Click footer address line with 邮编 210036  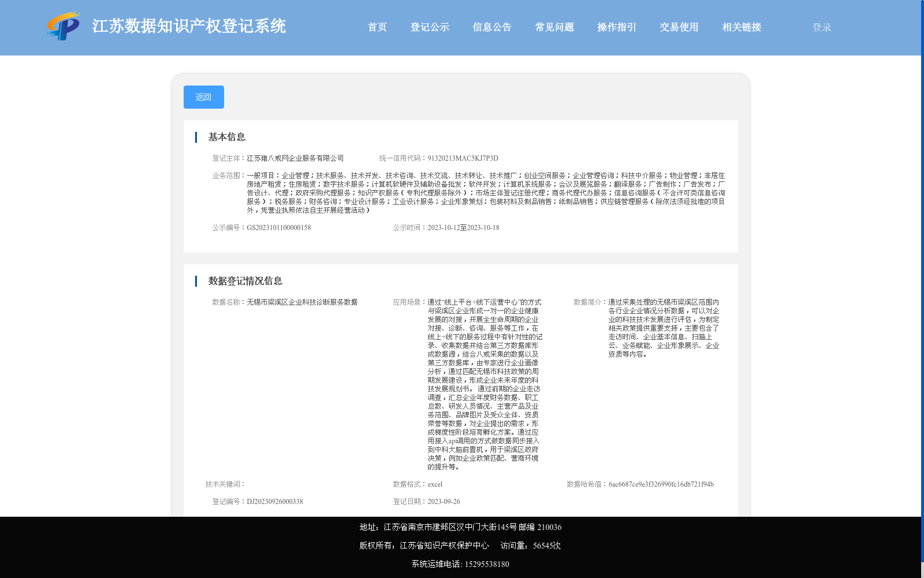(x=460, y=527)
